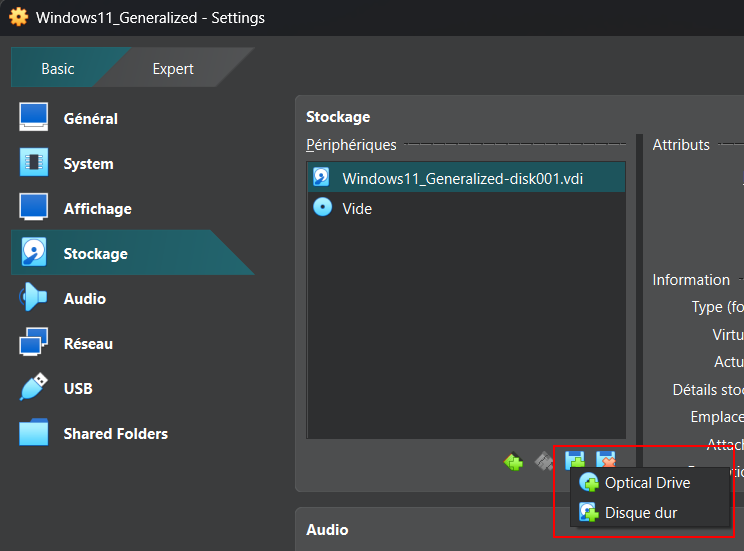Select Windows11_Generalized-disk001.vdi in device list
The width and height of the screenshot is (744, 551).
466,178
